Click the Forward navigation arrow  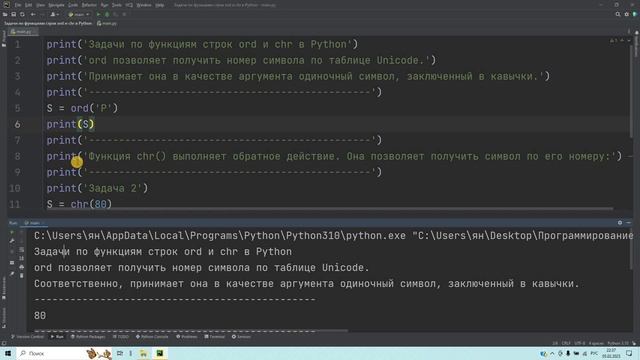[42, 14]
